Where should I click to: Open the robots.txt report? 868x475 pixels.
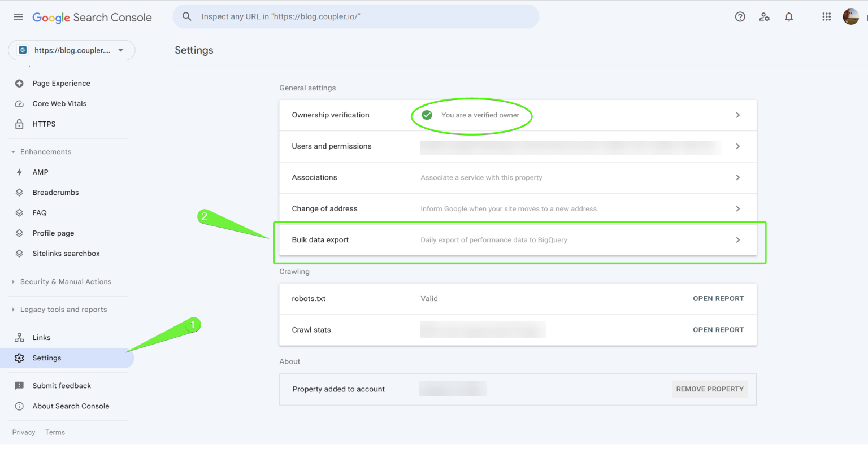click(718, 298)
